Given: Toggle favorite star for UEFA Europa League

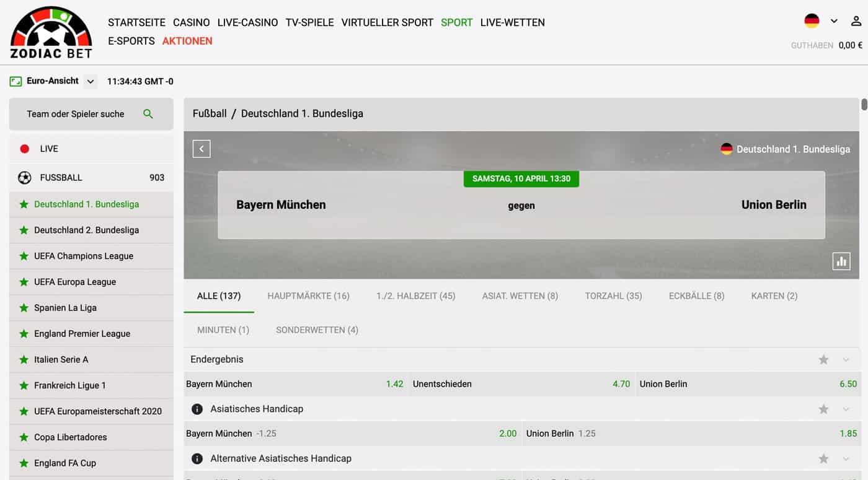Looking at the screenshot, I should (x=24, y=282).
